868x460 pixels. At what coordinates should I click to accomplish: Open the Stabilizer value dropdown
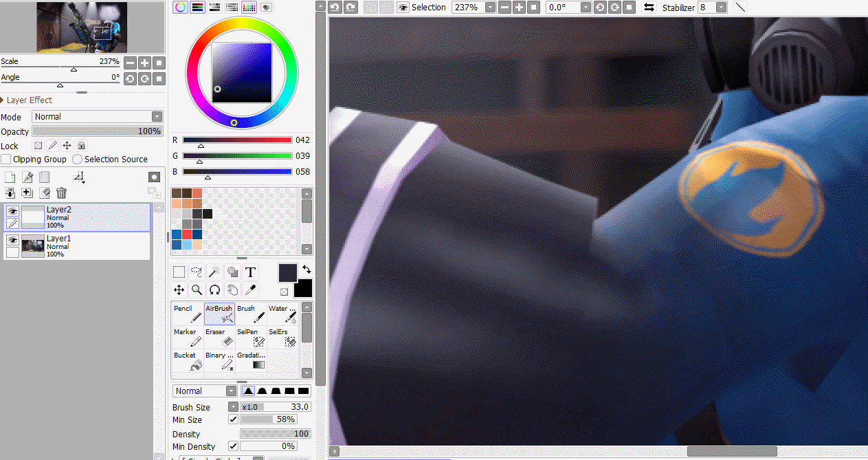pyautogui.click(x=721, y=7)
